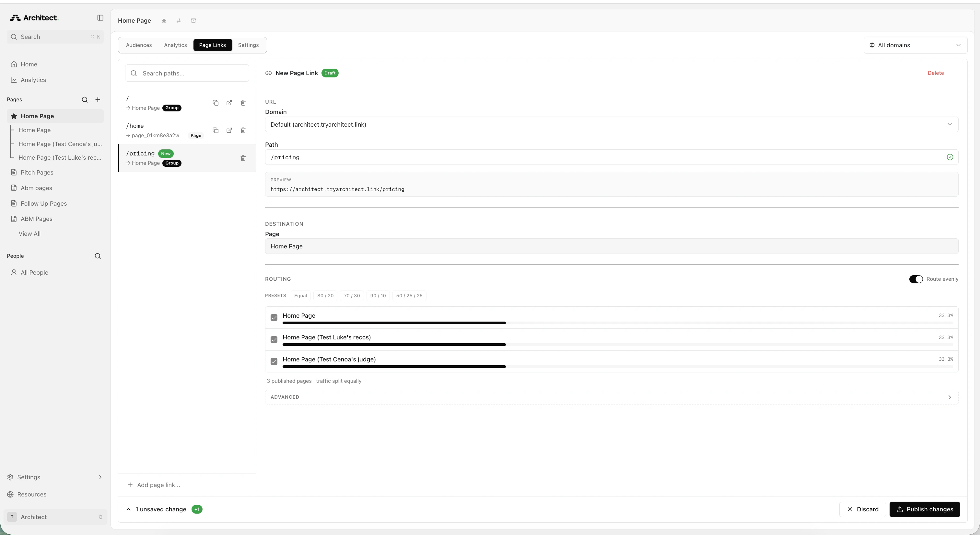The width and height of the screenshot is (980, 535).
Task: Copy the / page link URL
Action: (x=215, y=103)
